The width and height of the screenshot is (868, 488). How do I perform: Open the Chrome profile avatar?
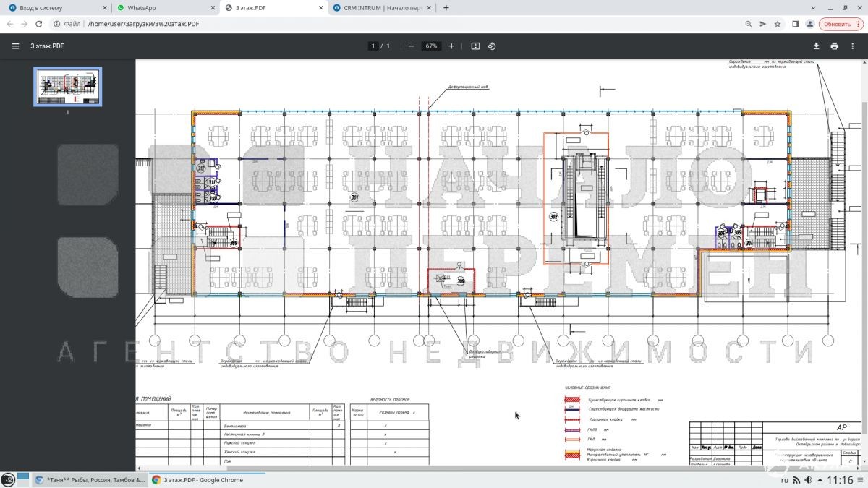click(810, 24)
